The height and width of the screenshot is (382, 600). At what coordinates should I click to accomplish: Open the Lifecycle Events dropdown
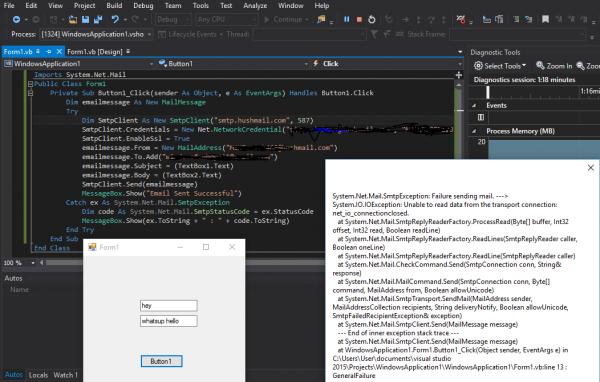(190, 34)
